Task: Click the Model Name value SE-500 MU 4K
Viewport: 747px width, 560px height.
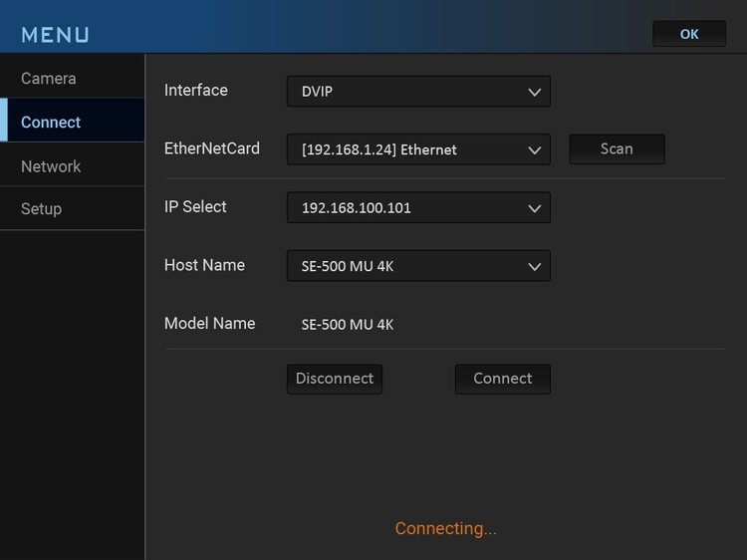Action: (348, 325)
